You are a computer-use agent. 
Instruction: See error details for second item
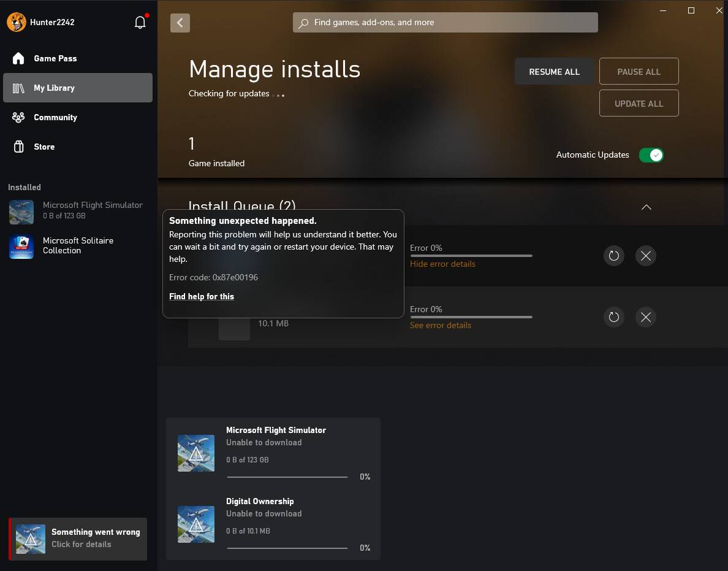[x=441, y=325]
